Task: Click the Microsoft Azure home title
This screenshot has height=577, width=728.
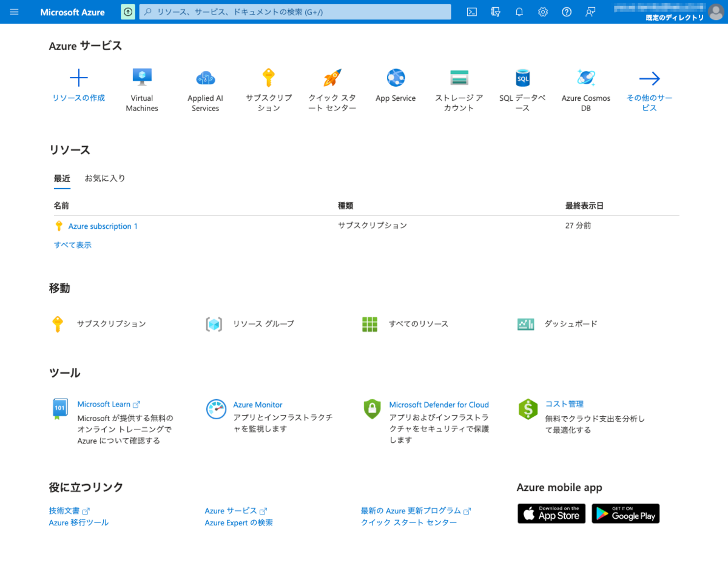Action: (72, 12)
